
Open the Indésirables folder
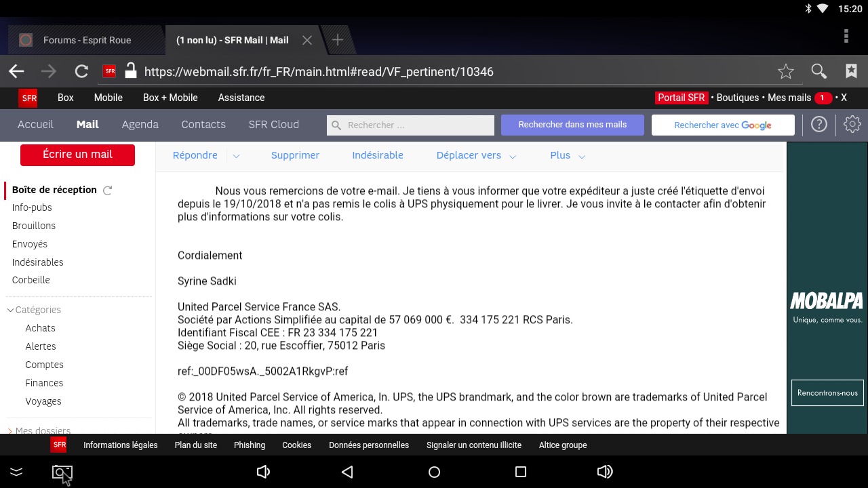tap(38, 262)
